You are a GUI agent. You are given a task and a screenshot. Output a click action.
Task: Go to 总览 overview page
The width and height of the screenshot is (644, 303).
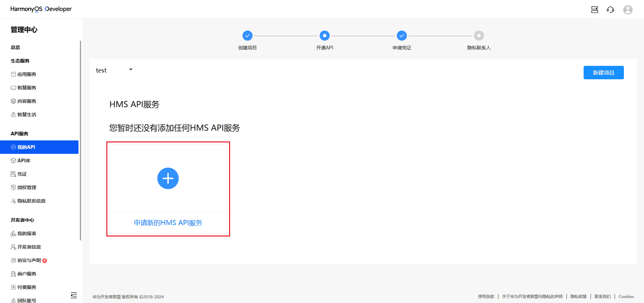[x=15, y=47]
